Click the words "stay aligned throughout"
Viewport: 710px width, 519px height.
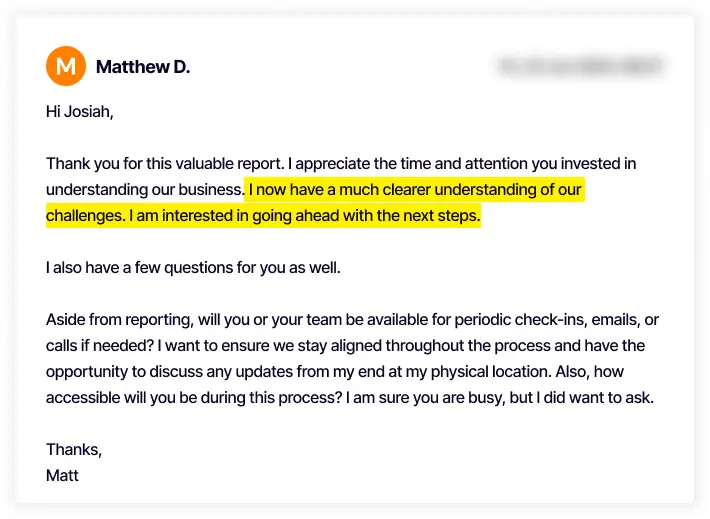pos(412,346)
